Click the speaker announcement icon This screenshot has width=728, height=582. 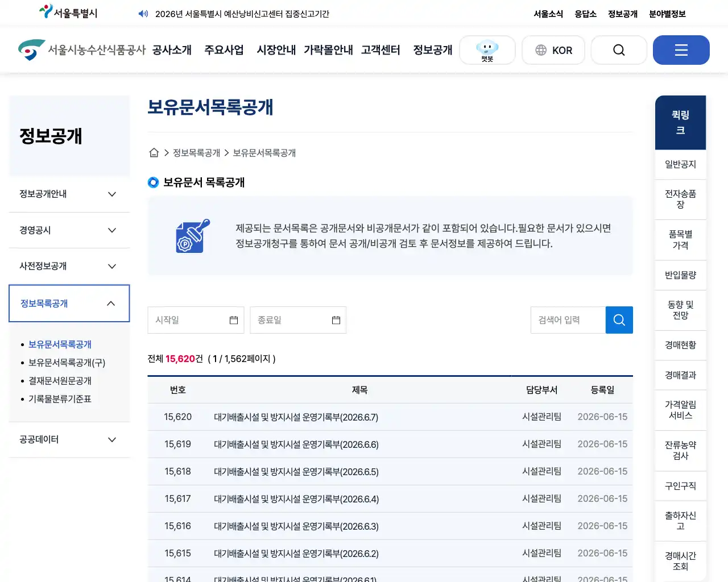(x=143, y=14)
